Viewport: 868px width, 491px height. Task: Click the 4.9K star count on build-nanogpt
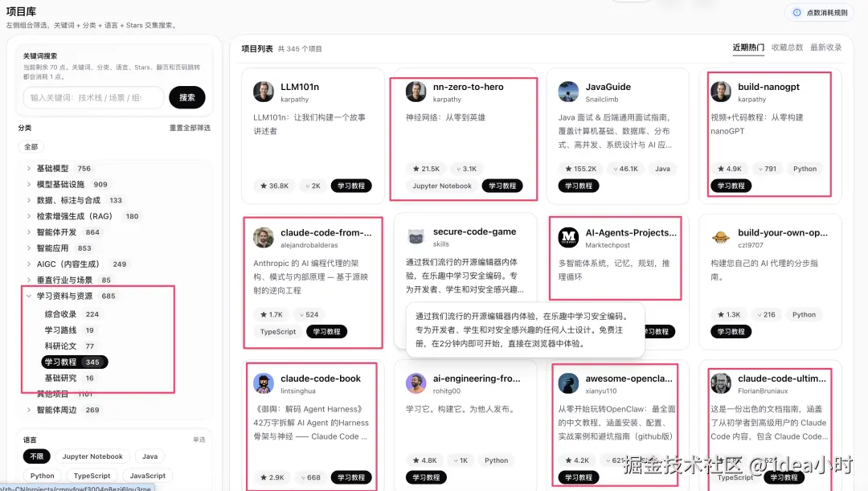730,169
